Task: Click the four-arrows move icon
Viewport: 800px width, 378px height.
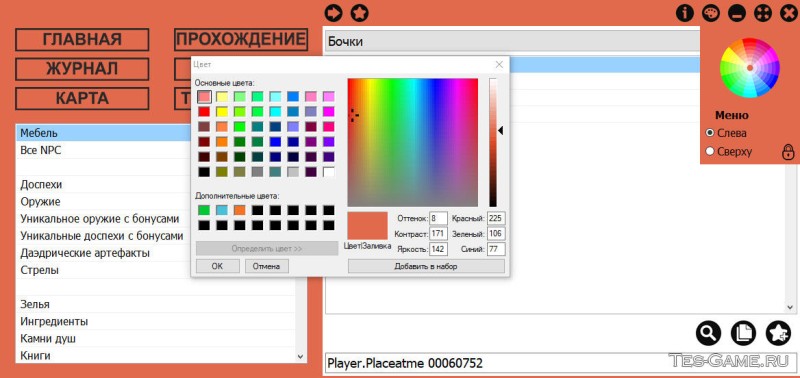Action: click(763, 13)
